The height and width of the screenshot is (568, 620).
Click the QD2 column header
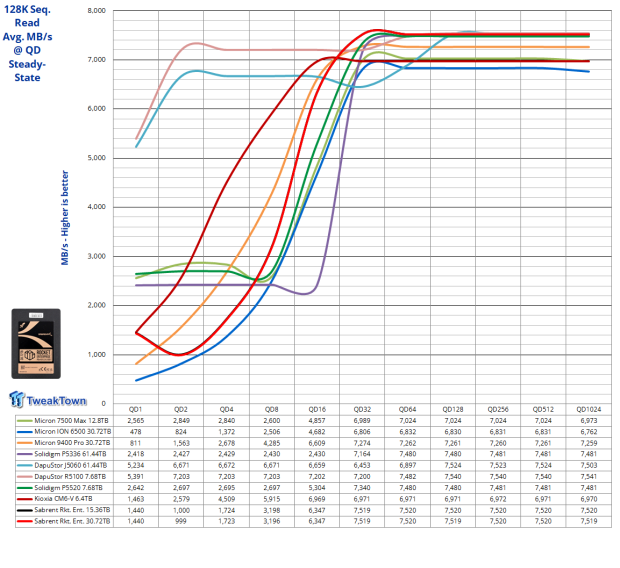[x=181, y=409]
